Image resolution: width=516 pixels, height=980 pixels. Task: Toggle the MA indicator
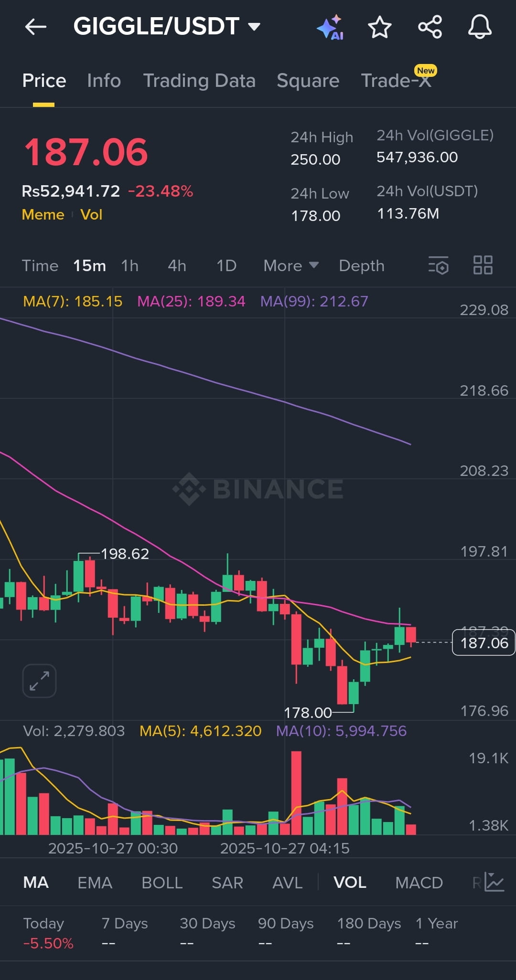(36, 883)
